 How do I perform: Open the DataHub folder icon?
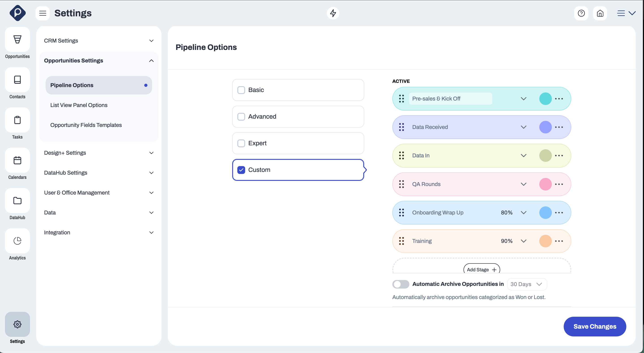(x=17, y=201)
